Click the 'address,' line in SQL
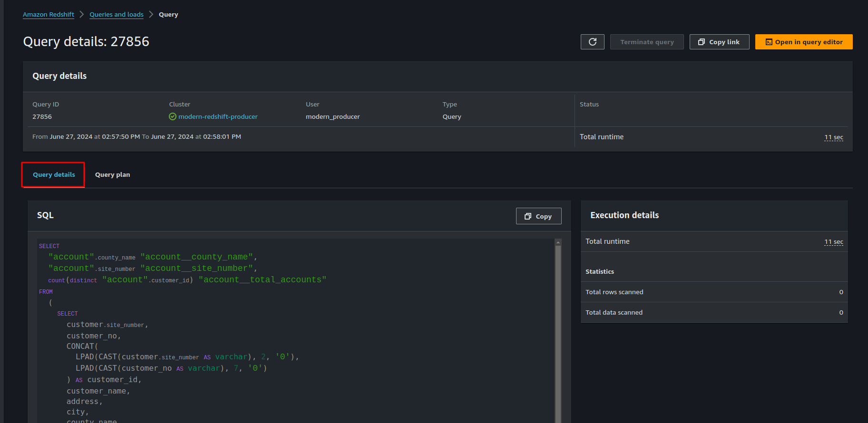This screenshot has width=868, height=423. tap(84, 402)
